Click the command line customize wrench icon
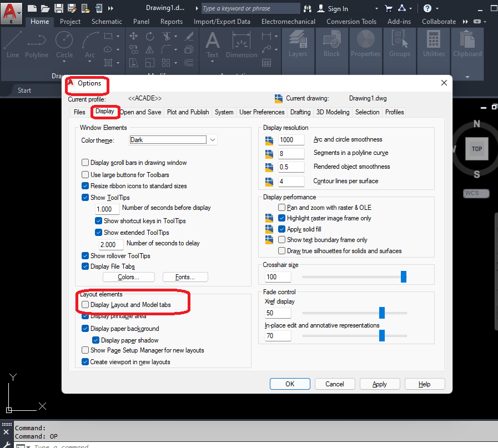 pos(6,445)
